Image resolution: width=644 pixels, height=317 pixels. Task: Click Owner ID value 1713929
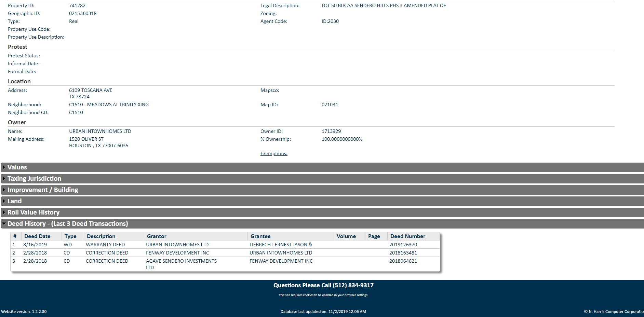[331, 131]
